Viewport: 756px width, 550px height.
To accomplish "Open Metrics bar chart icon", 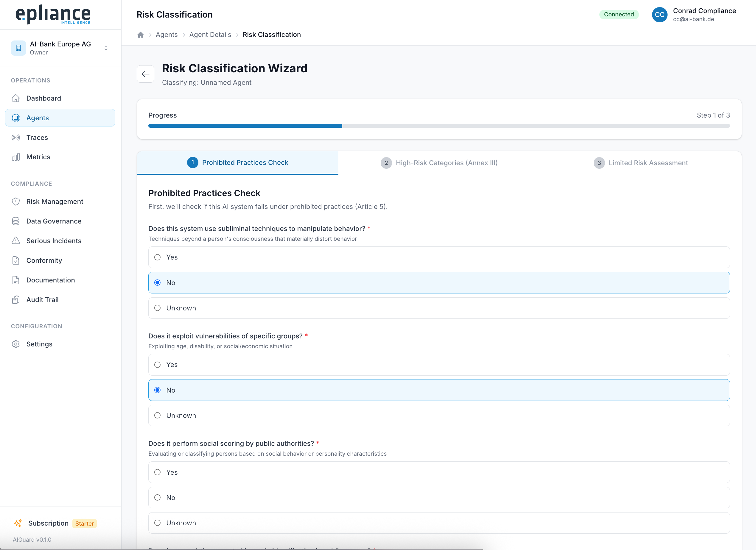I will (x=16, y=157).
